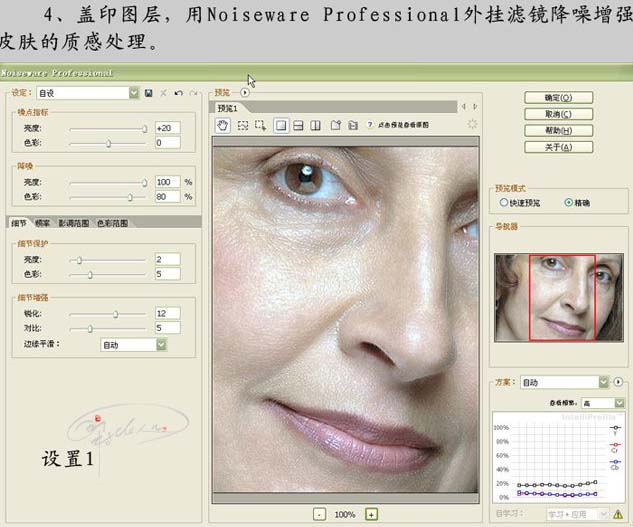The height and width of the screenshot is (527, 633).
Task: Click the delete preset X icon
Action: tap(163, 93)
